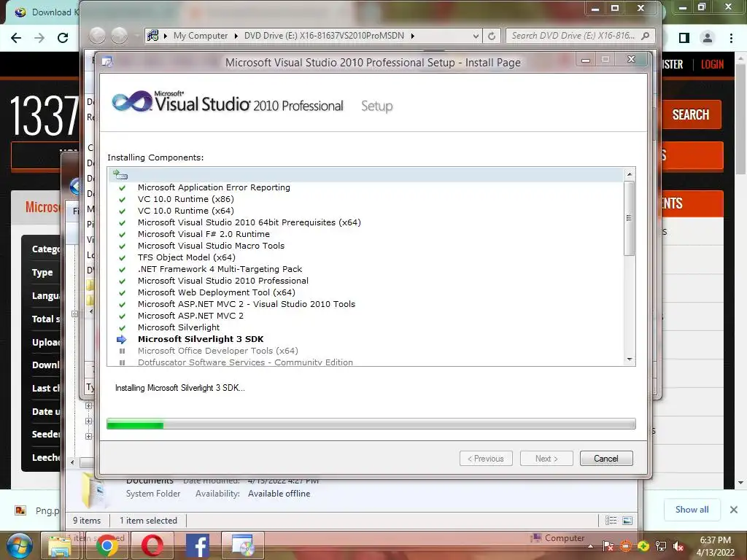Viewport: 747px width, 560px height.
Task: Click checkmark next to Microsoft Application Error Reporting
Action: click(x=122, y=187)
